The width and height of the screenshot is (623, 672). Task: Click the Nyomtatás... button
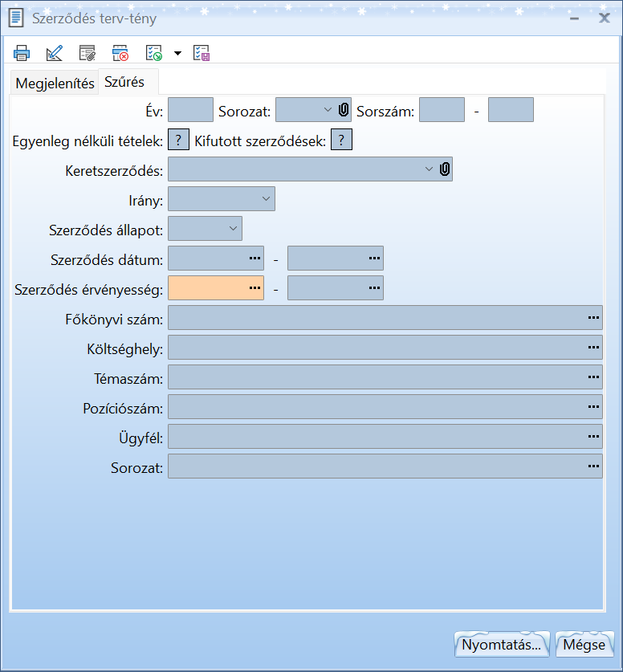[502, 644]
